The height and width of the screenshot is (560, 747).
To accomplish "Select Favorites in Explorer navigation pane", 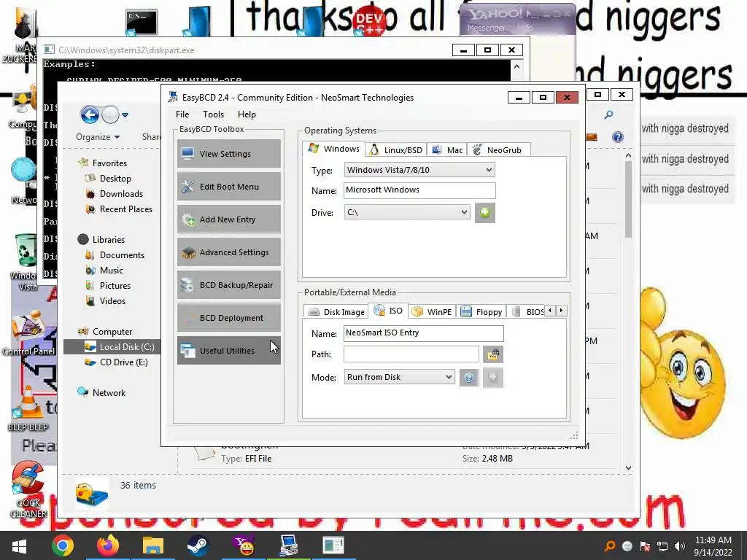I will coord(109,163).
